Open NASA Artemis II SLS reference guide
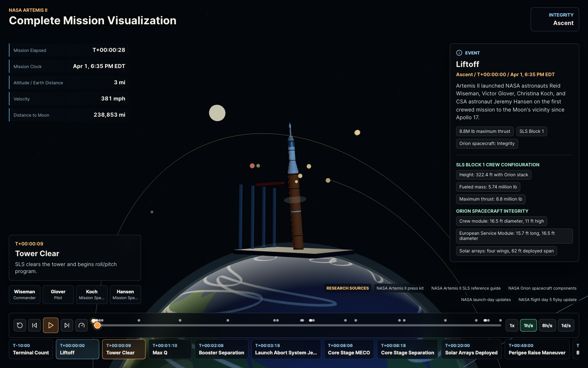 (x=466, y=288)
